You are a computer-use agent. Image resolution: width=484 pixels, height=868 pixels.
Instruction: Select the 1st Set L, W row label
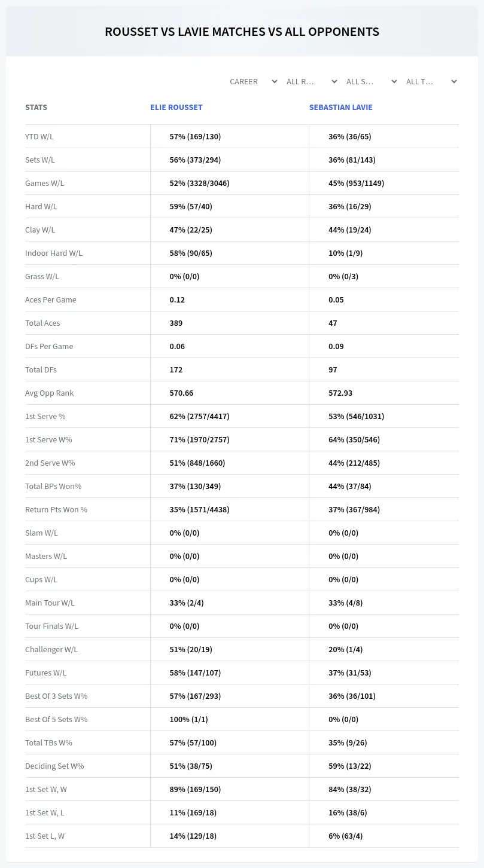coord(45,836)
